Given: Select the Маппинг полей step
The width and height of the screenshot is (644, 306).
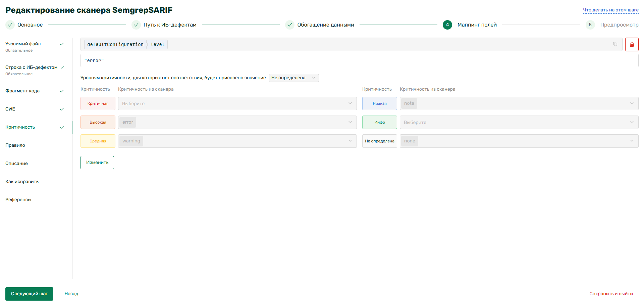Looking at the screenshot, I should tap(477, 25).
